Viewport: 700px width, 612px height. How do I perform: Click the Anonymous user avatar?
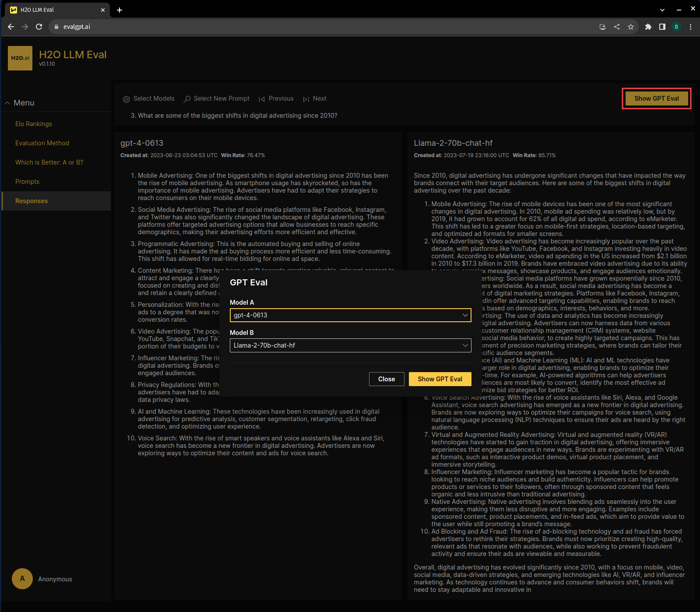tap(22, 579)
